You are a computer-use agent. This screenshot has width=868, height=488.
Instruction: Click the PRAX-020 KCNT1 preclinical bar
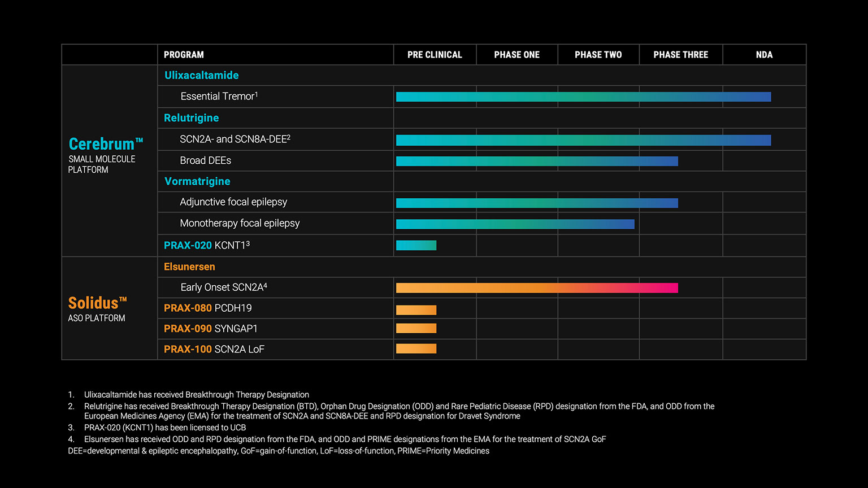coord(416,245)
